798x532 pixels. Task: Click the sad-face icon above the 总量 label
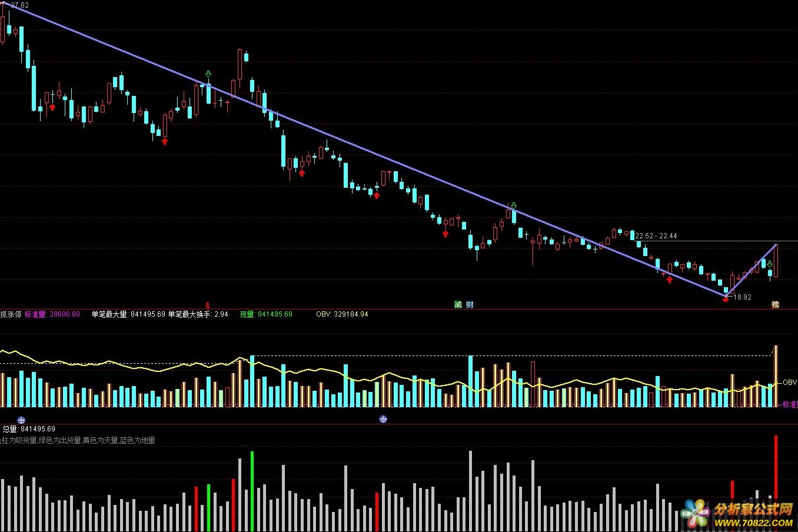[x=21, y=420]
